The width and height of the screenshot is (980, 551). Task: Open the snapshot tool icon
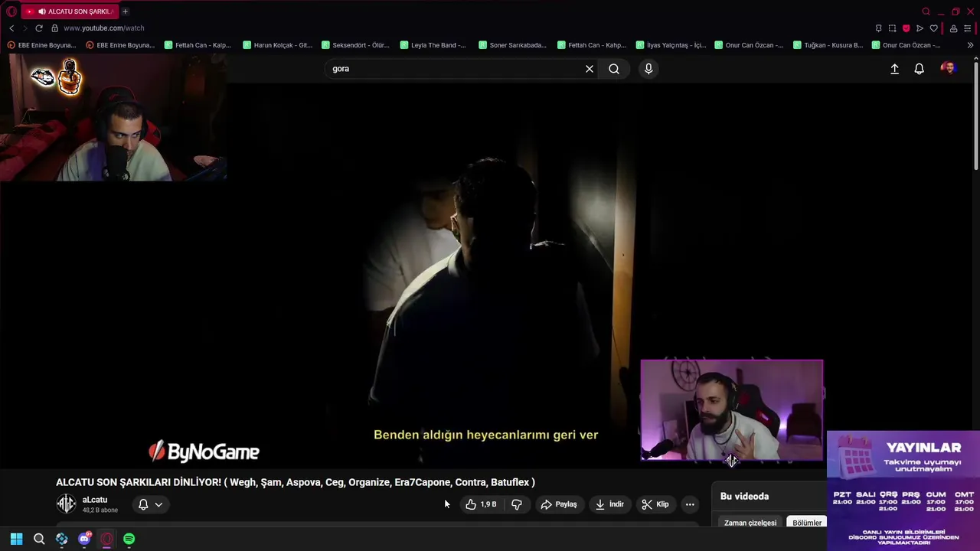(x=892, y=28)
